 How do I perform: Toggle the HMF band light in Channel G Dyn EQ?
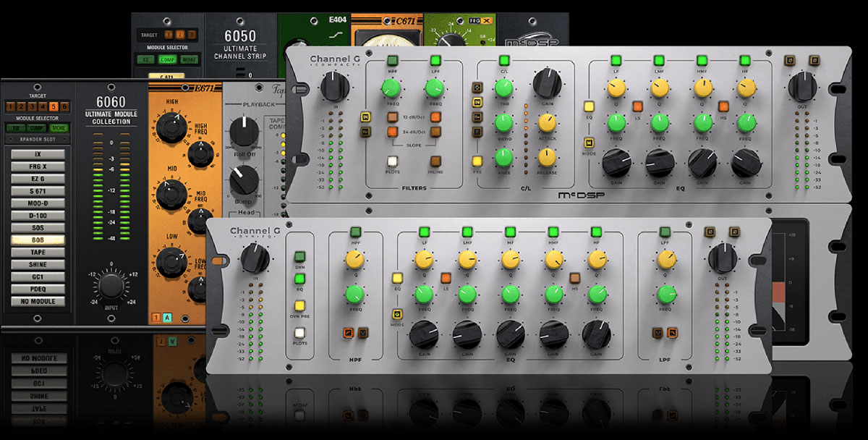coord(553,232)
